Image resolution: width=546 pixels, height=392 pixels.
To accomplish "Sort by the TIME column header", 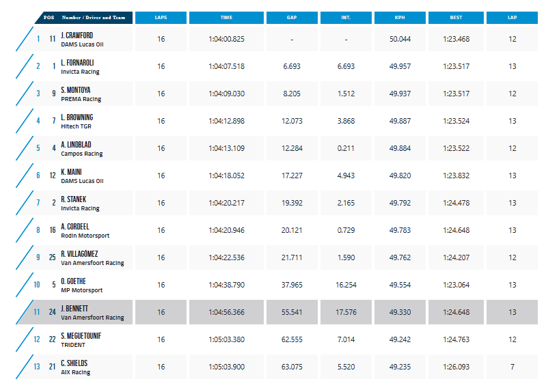I will pos(226,18).
